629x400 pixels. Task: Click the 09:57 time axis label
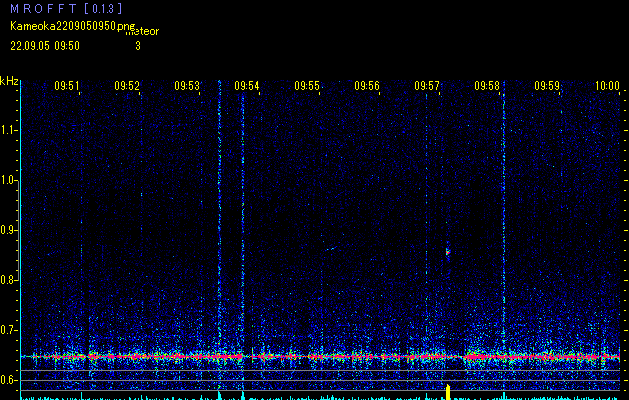pyautogui.click(x=427, y=86)
